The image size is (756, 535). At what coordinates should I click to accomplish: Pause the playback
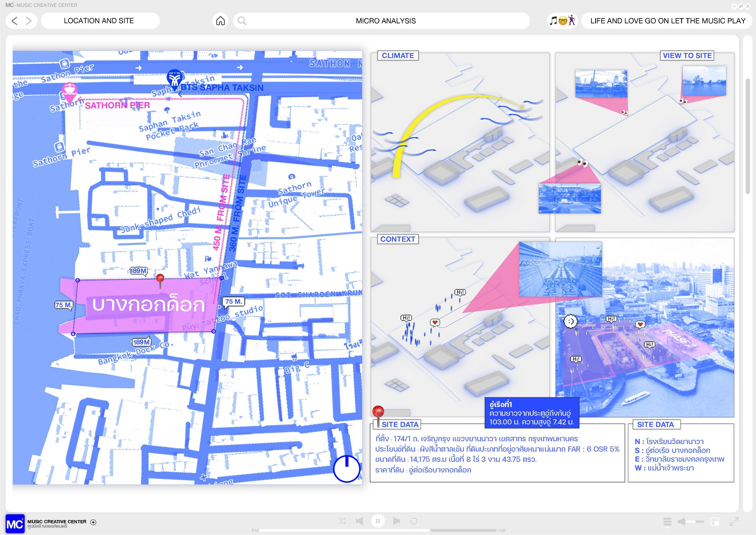click(378, 521)
